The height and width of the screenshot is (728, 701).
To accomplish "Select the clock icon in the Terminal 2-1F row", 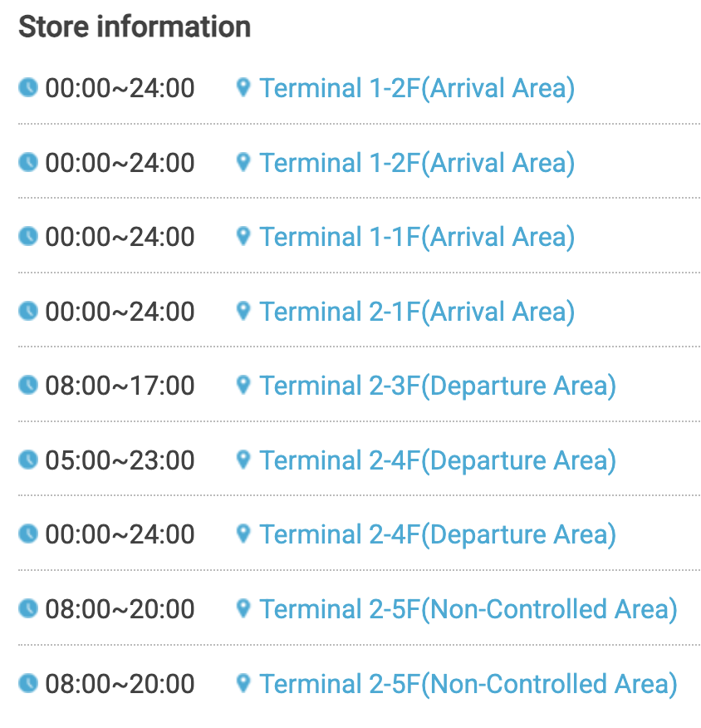I will (28, 312).
